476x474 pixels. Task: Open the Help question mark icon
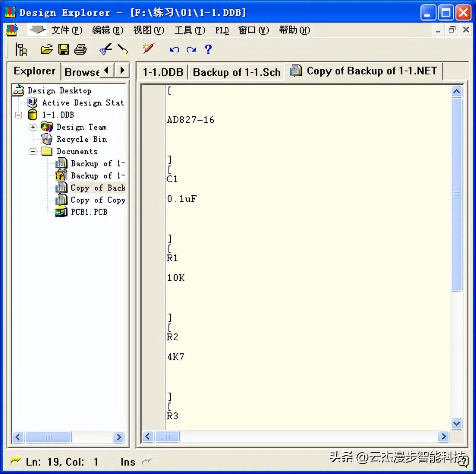point(208,49)
